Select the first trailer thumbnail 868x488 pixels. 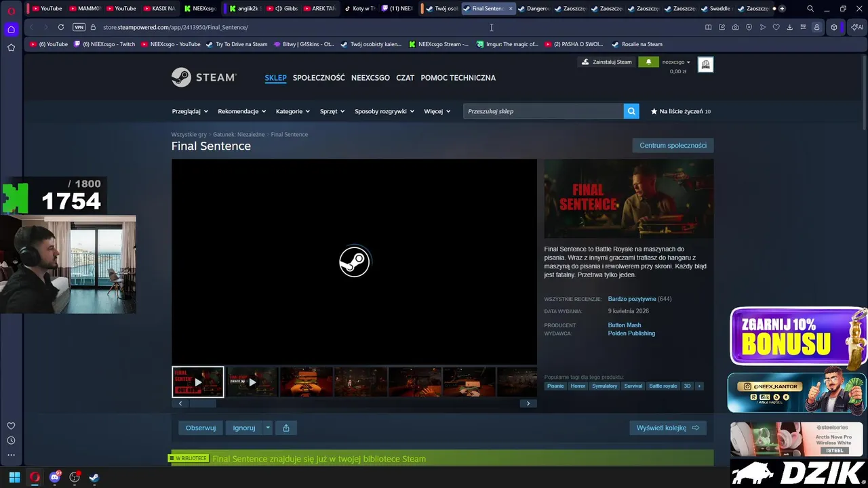[x=197, y=382]
